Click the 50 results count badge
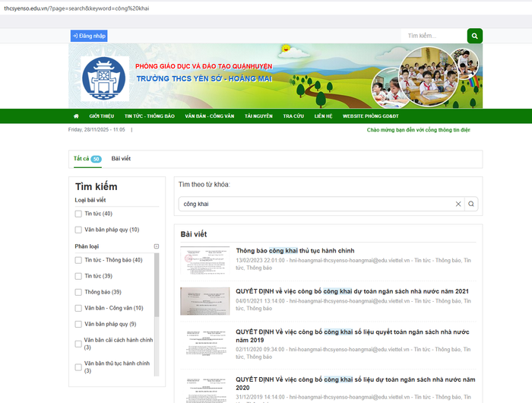The height and width of the screenshot is (403, 532). click(x=97, y=159)
